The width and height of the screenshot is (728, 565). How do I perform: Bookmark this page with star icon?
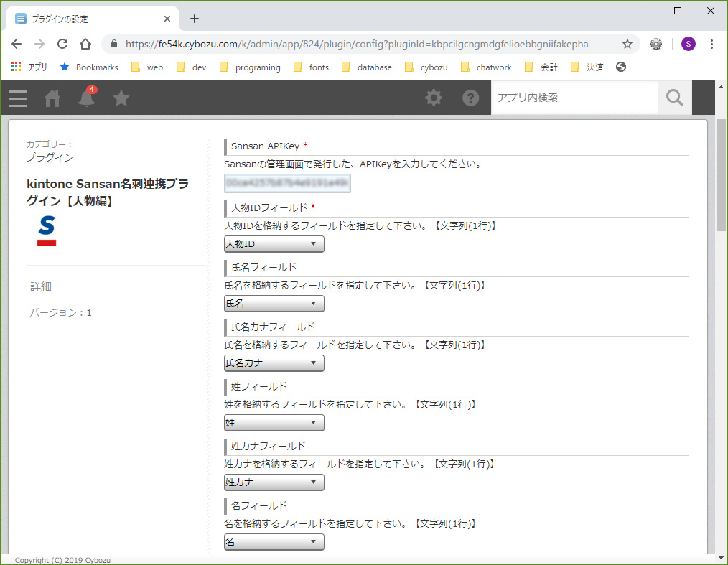[627, 44]
